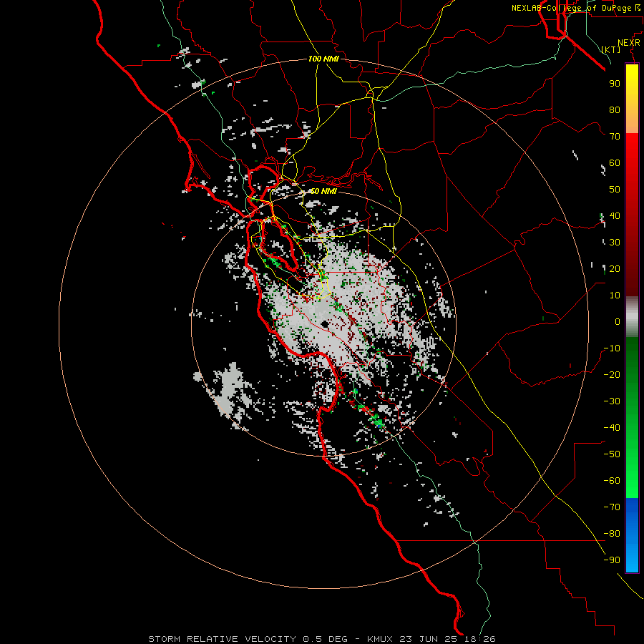
Task: Select the -30 value on velocity scale
Action: point(612,401)
